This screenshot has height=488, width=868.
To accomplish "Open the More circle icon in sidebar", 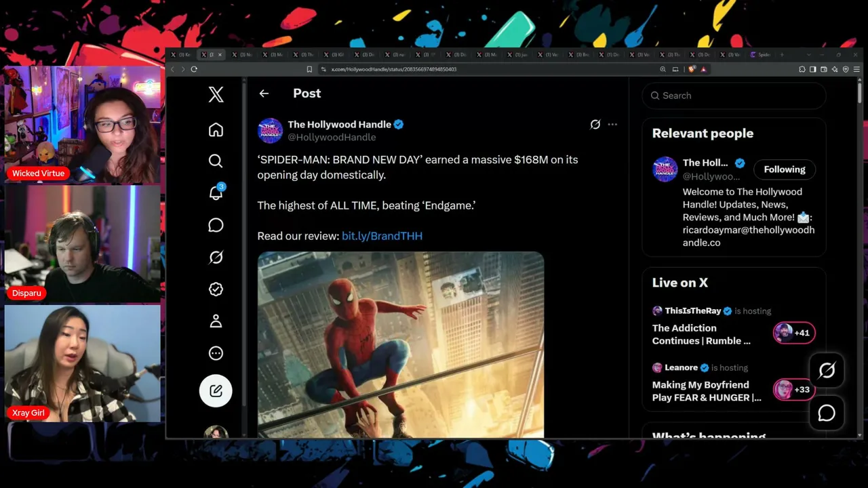I will (216, 353).
